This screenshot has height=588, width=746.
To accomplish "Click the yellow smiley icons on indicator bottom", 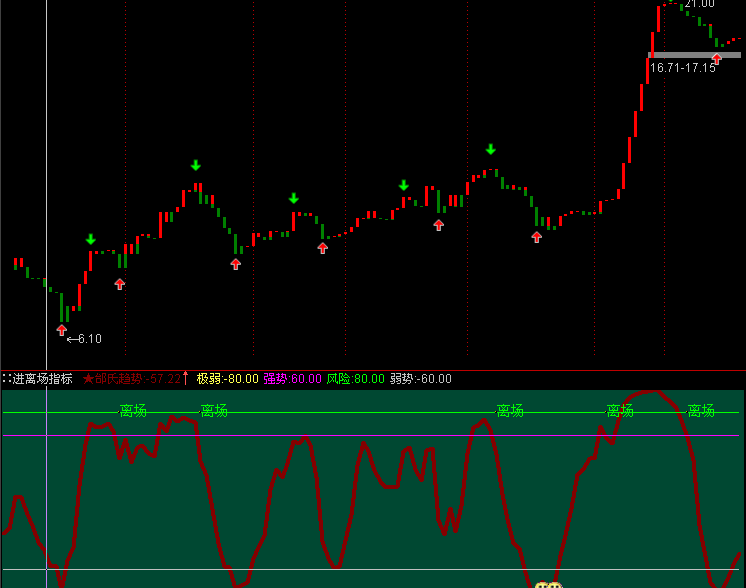I will 549,585.
